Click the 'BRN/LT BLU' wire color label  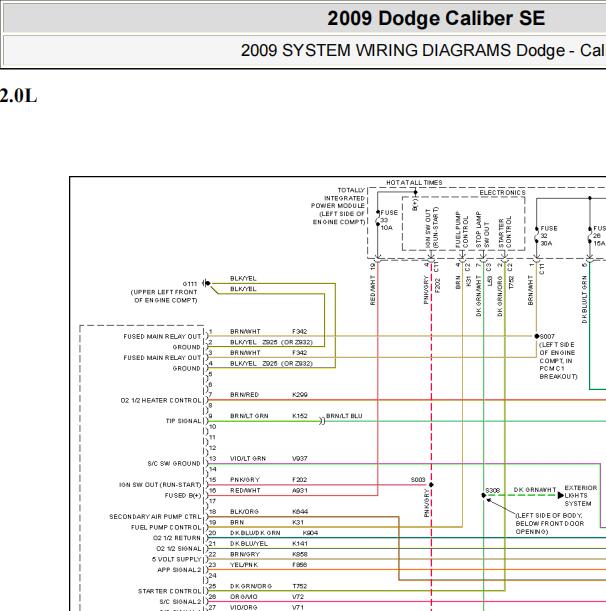pos(344,416)
